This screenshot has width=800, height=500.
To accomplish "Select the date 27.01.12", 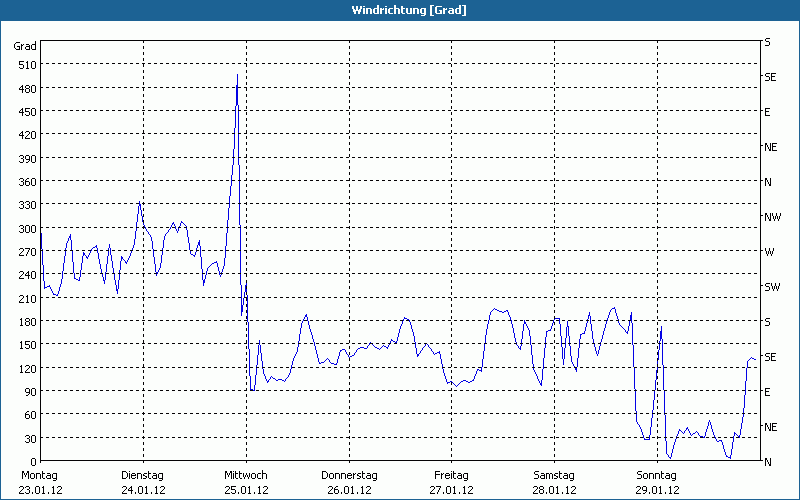I will pos(452,490).
